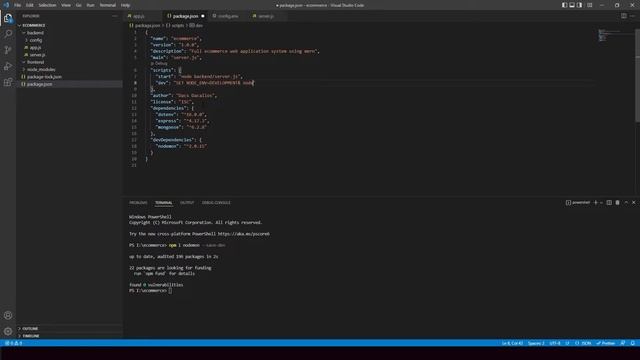Screen dimensions: 640x360
Task: Click scripts in the breadcrumb
Action: pyautogui.click(x=178, y=25)
